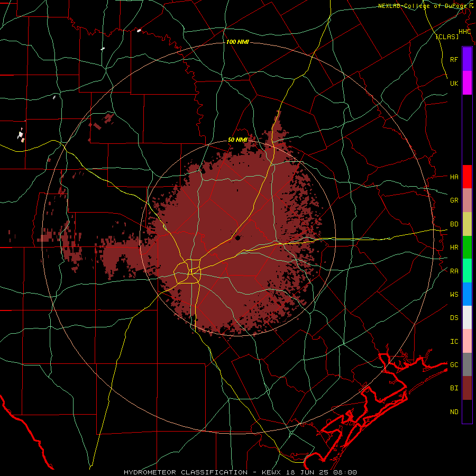The width and height of the screenshot is (476, 476).
Task: Click the RA legend label
Action: pyautogui.click(x=454, y=271)
